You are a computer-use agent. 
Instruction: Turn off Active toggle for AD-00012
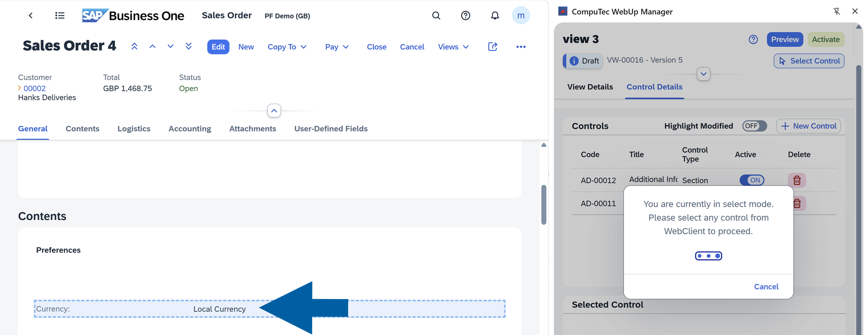[x=752, y=180]
